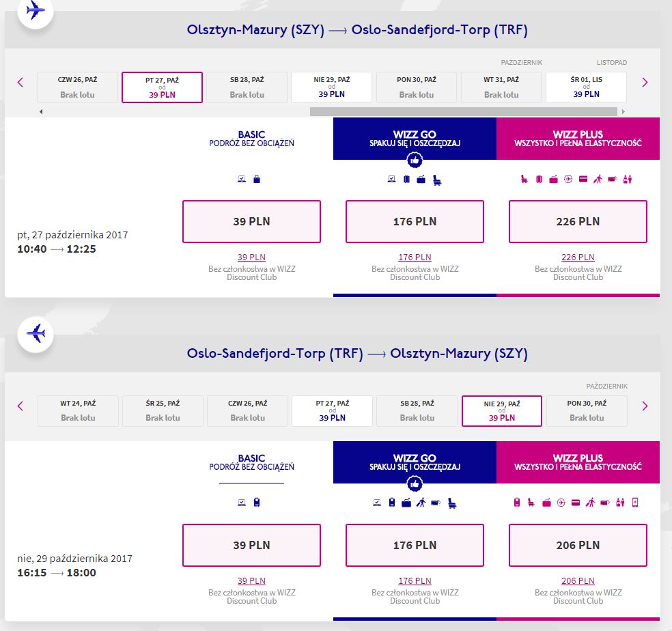Show earlier dates for the Olsztyn to Oslo flight

(x=20, y=83)
